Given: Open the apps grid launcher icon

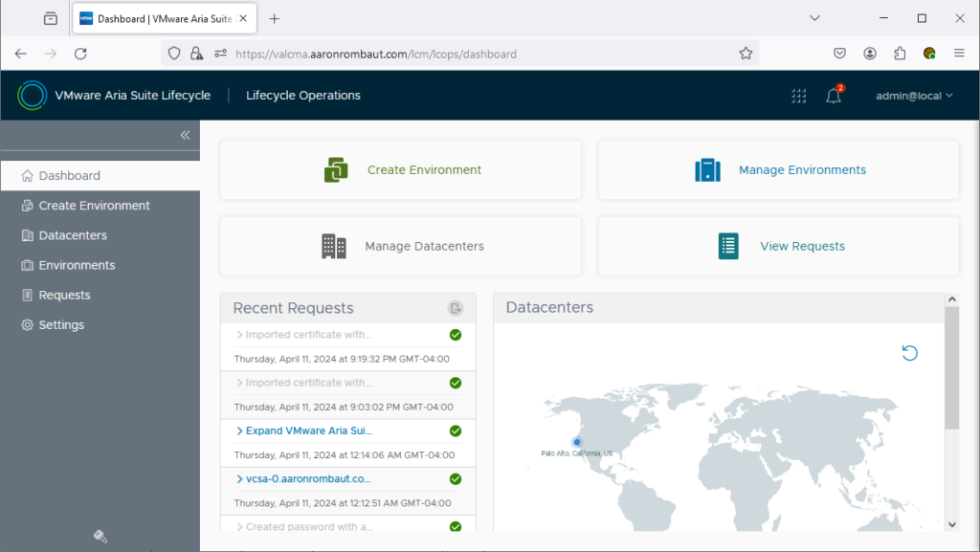Looking at the screenshot, I should pyautogui.click(x=798, y=96).
